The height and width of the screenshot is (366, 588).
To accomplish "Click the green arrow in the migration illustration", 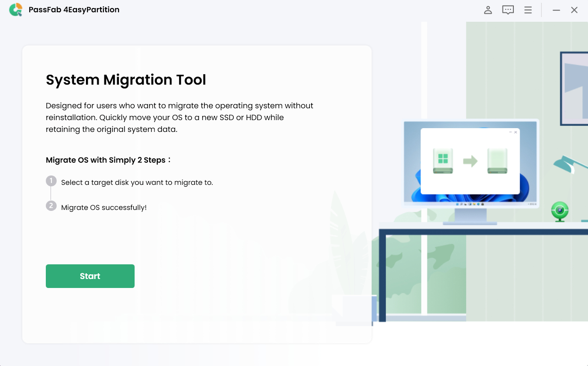I will 469,161.
